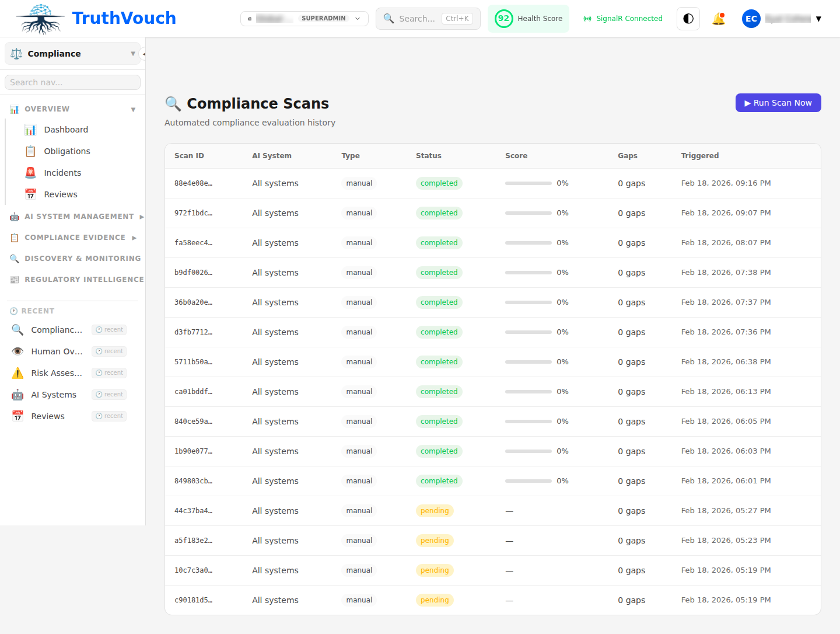Select AI Systems under Recent

(x=54, y=394)
